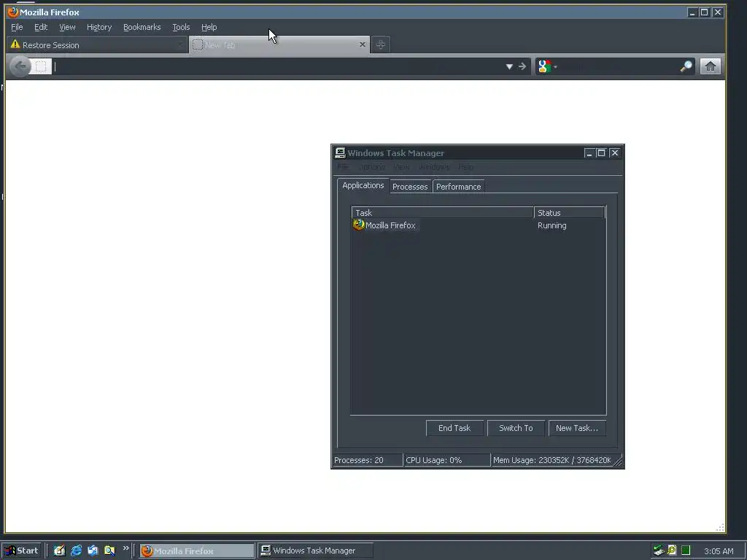Screen dimensions: 747x560
Task: Switch to the Restore Session tab
Action: [97, 44]
